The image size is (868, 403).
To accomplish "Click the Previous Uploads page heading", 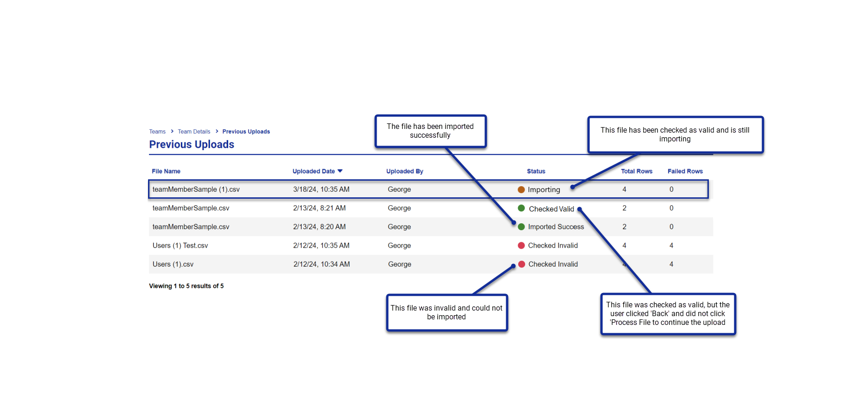I will pos(192,144).
